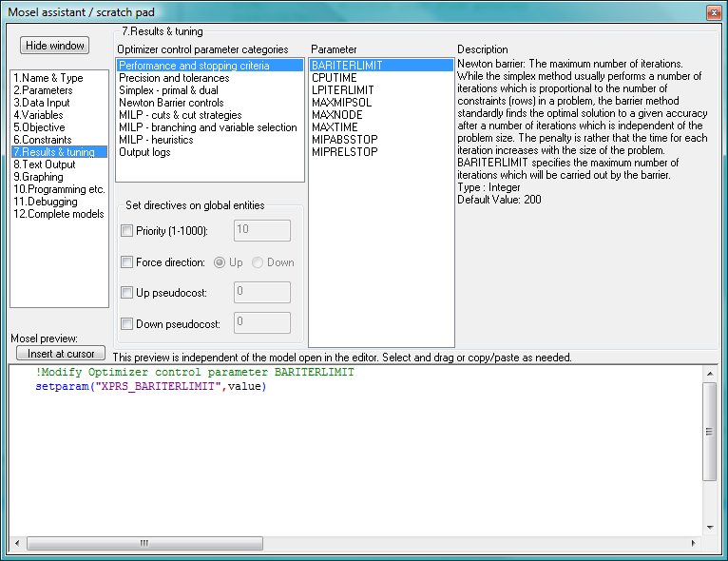The height and width of the screenshot is (561, 728).
Task: Click the Priority value input field
Action: click(x=261, y=229)
